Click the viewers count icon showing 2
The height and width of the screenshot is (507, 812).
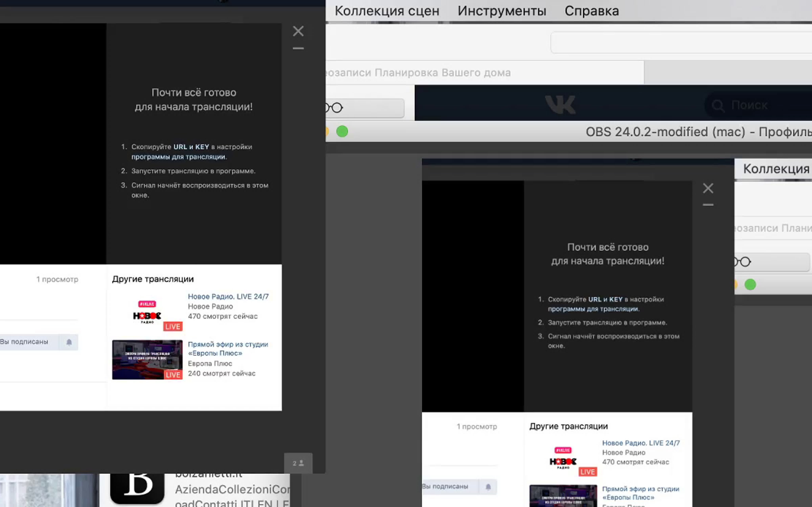click(x=298, y=463)
